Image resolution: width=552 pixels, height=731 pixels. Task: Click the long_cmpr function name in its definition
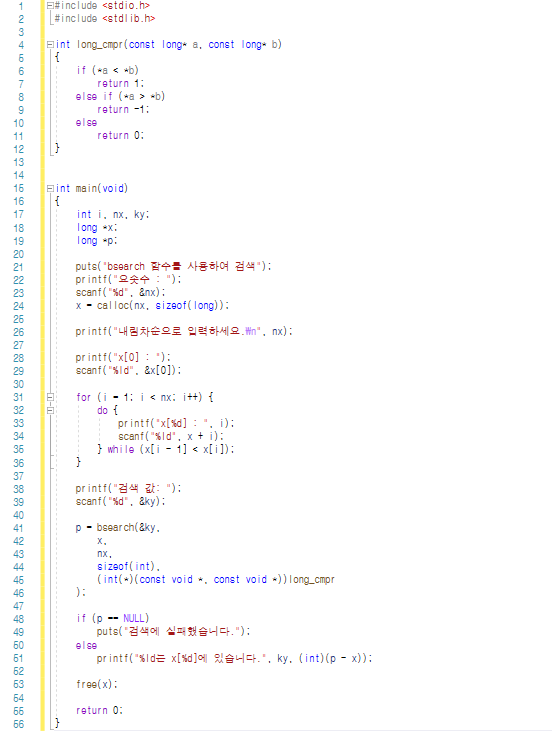[x=100, y=45]
